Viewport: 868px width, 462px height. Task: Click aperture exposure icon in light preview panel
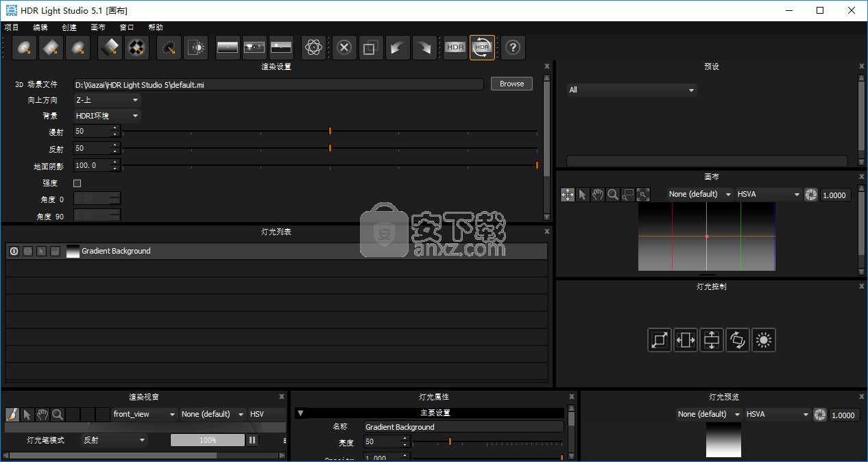(x=820, y=415)
